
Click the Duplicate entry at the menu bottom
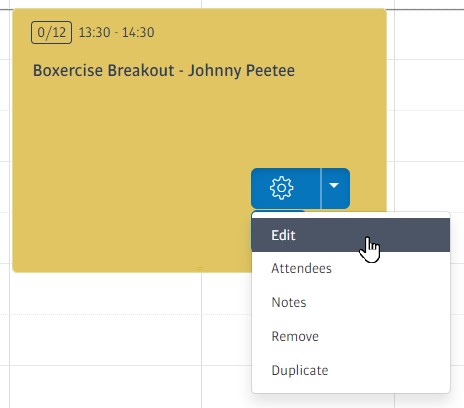point(351,370)
